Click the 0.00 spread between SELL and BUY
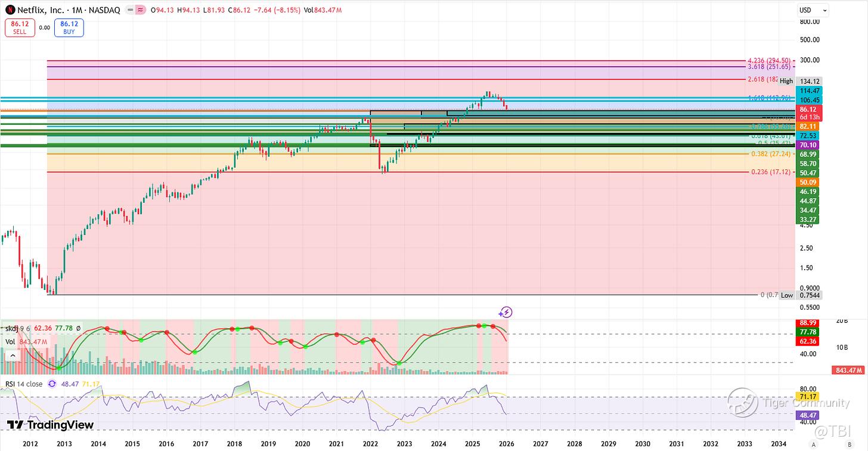The height and width of the screenshot is (451, 868). tap(45, 27)
